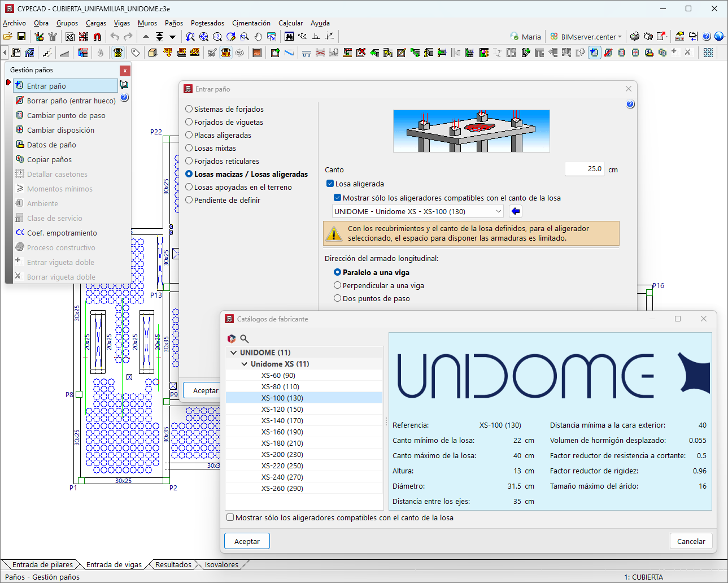Select Perpendicular a una viga direction
728x583 pixels.
coord(338,285)
